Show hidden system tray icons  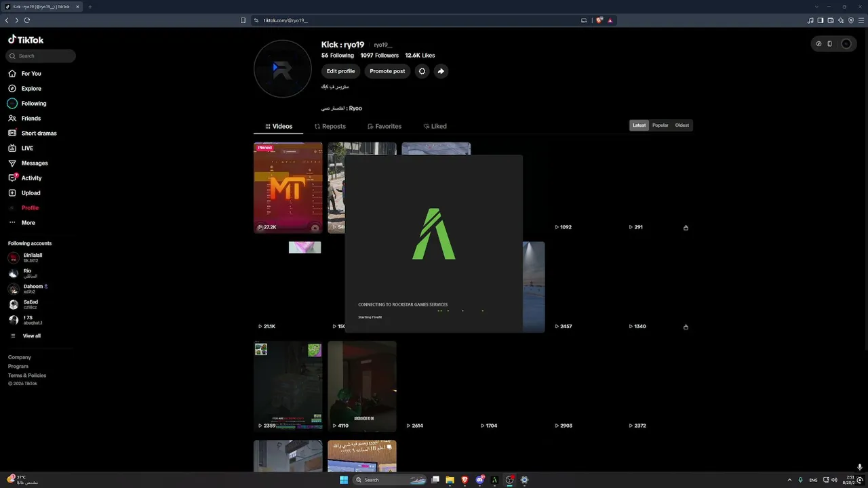(789, 480)
